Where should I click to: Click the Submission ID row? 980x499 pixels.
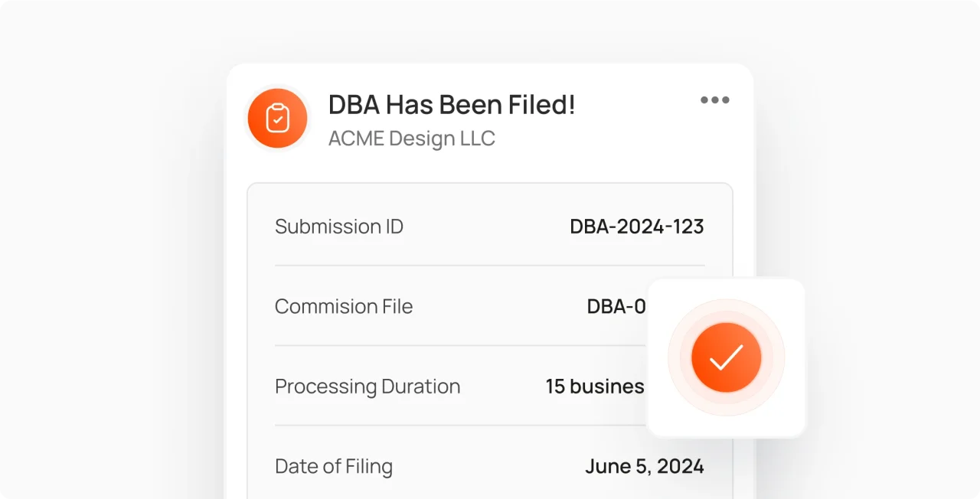(x=490, y=227)
